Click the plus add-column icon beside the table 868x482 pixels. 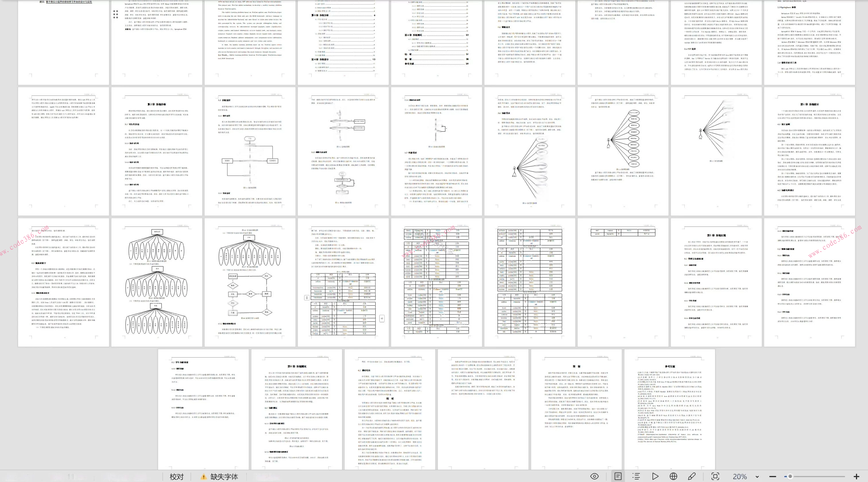382,318
